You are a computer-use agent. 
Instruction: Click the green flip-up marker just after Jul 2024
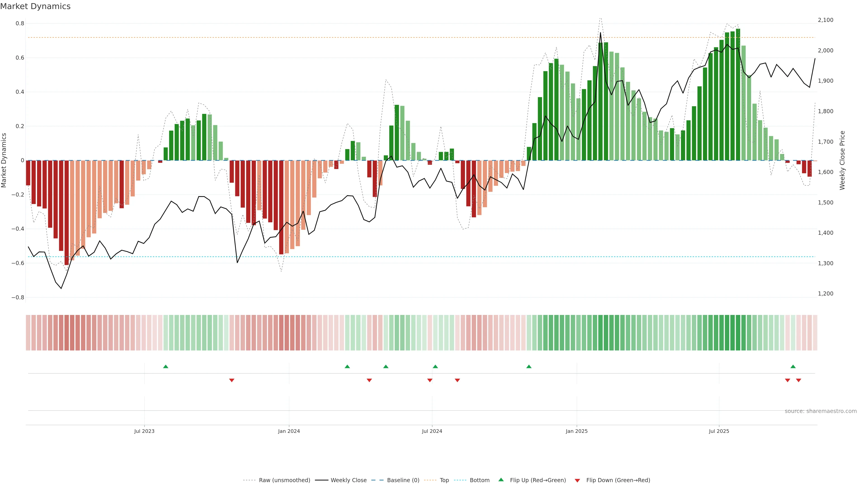click(435, 366)
